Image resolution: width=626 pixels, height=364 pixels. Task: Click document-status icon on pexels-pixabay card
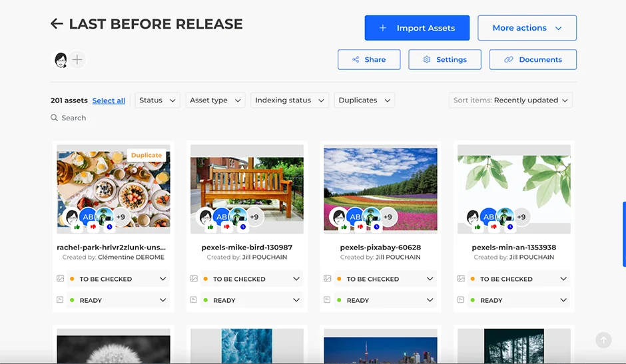[x=327, y=299]
